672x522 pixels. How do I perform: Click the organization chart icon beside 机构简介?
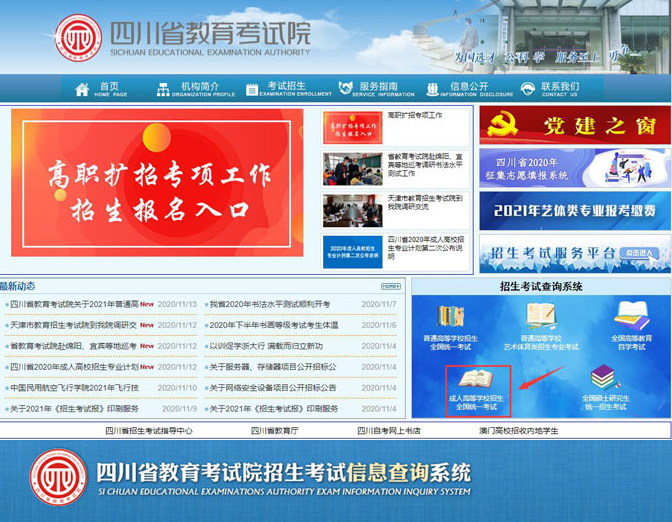[163, 90]
